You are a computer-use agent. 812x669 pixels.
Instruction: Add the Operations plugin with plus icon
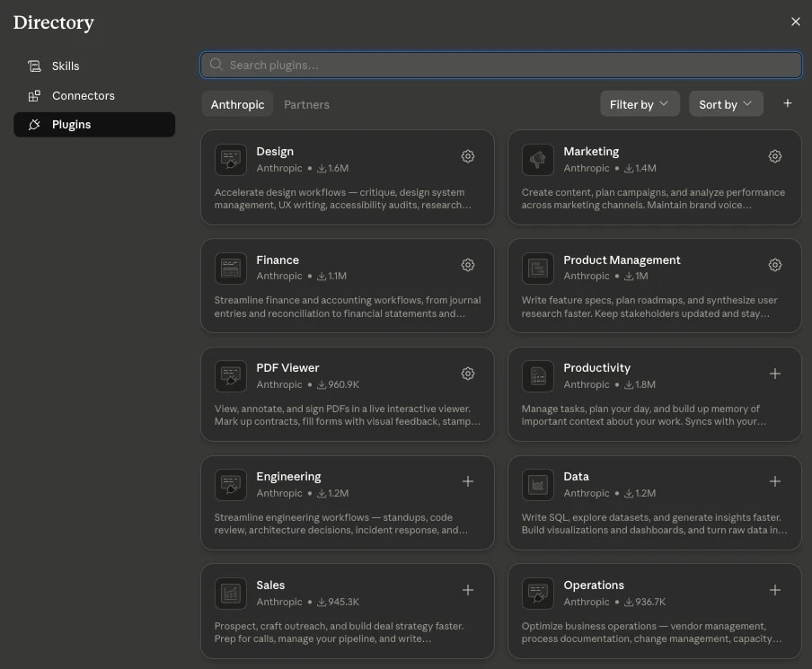[x=774, y=590]
